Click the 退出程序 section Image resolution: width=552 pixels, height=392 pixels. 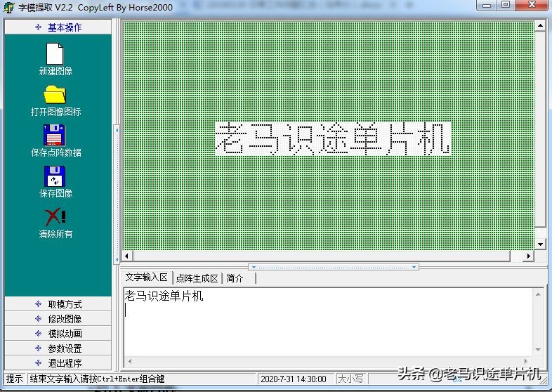point(58,362)
